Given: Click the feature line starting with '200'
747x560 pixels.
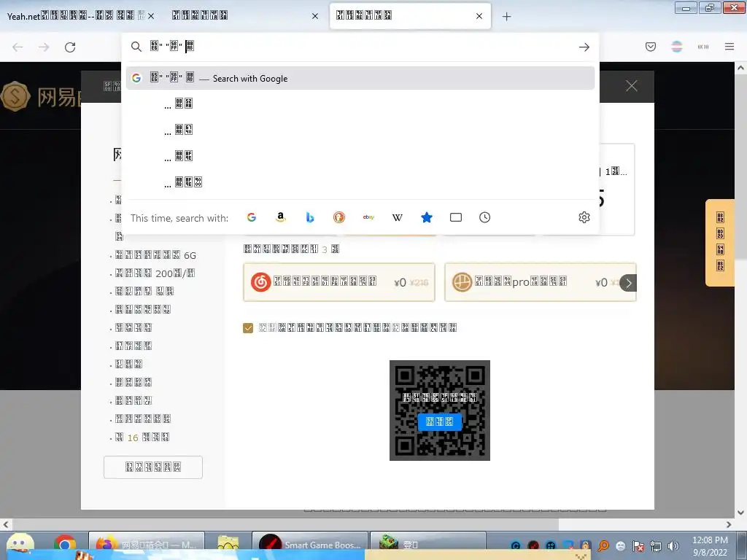Looking at the screenshot, I should (155, 273).
